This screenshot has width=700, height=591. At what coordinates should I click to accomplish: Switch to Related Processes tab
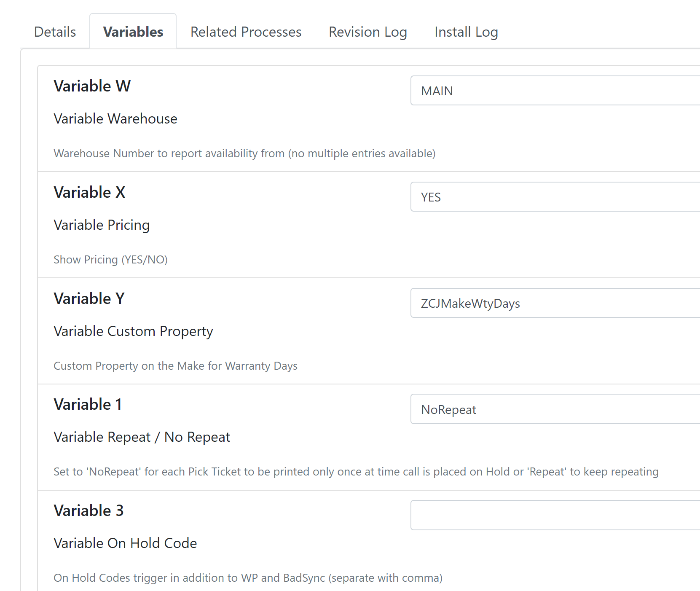click(246, 32)
